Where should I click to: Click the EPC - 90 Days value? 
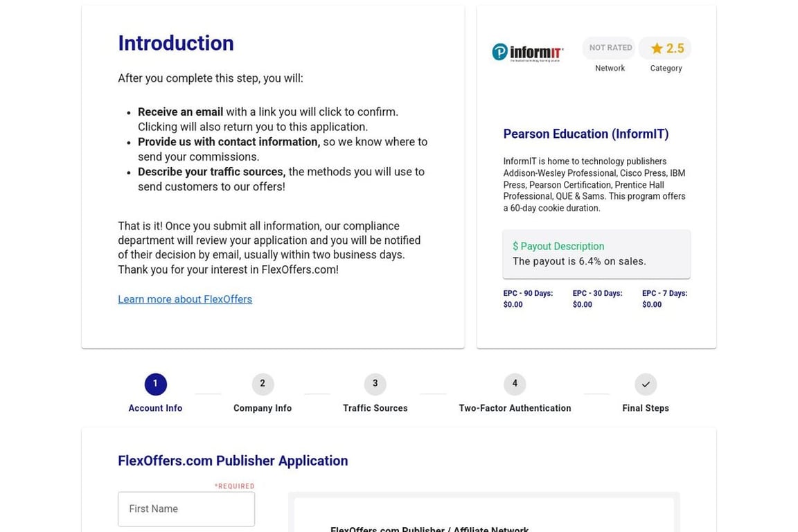pyautogui.click(x=513, y=304)
